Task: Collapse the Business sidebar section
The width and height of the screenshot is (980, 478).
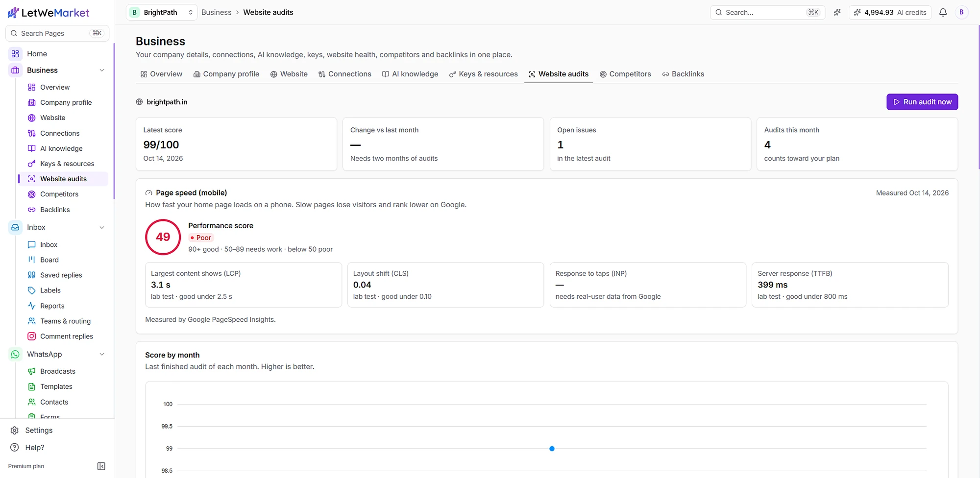Action: click(102, 71)
